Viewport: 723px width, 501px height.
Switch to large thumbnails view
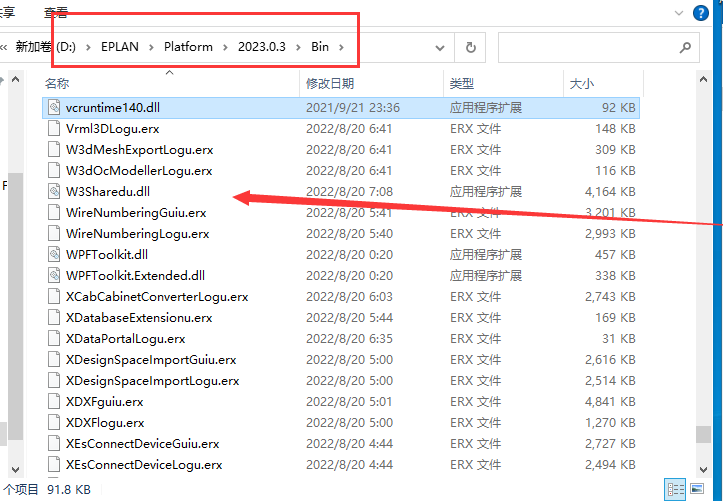coord(697,489)
